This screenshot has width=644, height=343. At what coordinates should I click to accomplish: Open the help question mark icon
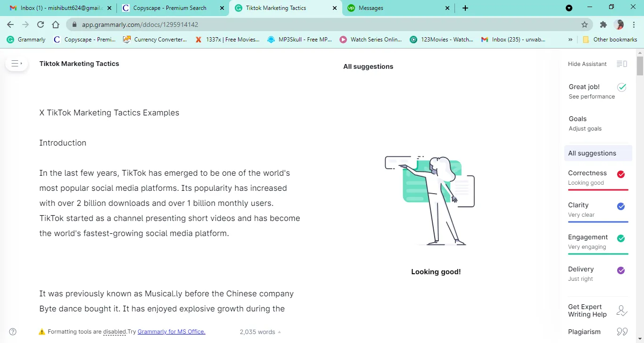tap(13, 332)
